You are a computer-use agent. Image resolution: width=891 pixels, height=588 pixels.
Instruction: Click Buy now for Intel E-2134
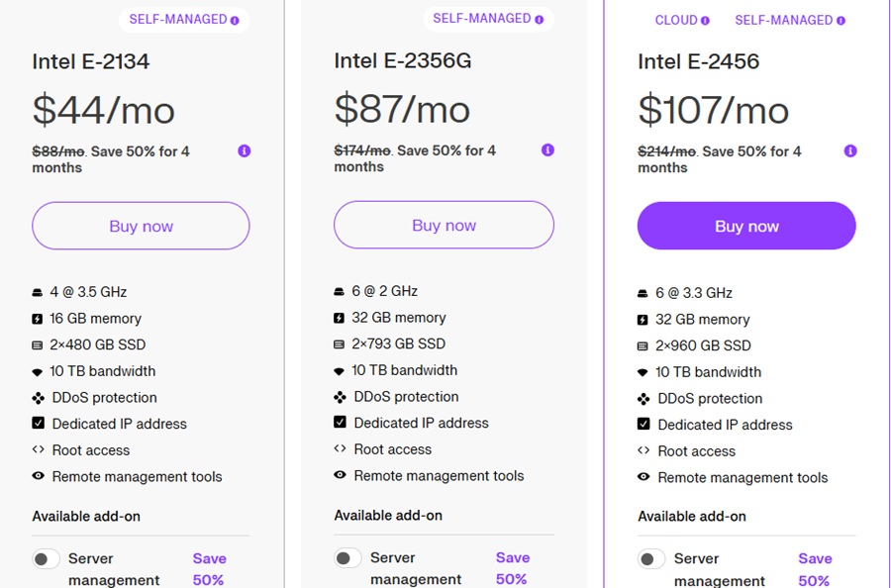(x=140, y=226)
